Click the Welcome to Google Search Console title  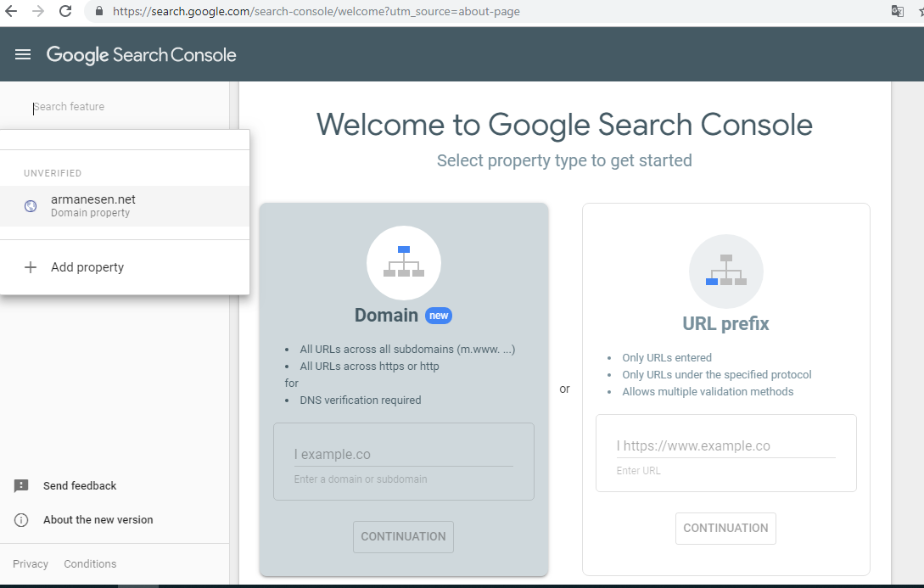564,125
